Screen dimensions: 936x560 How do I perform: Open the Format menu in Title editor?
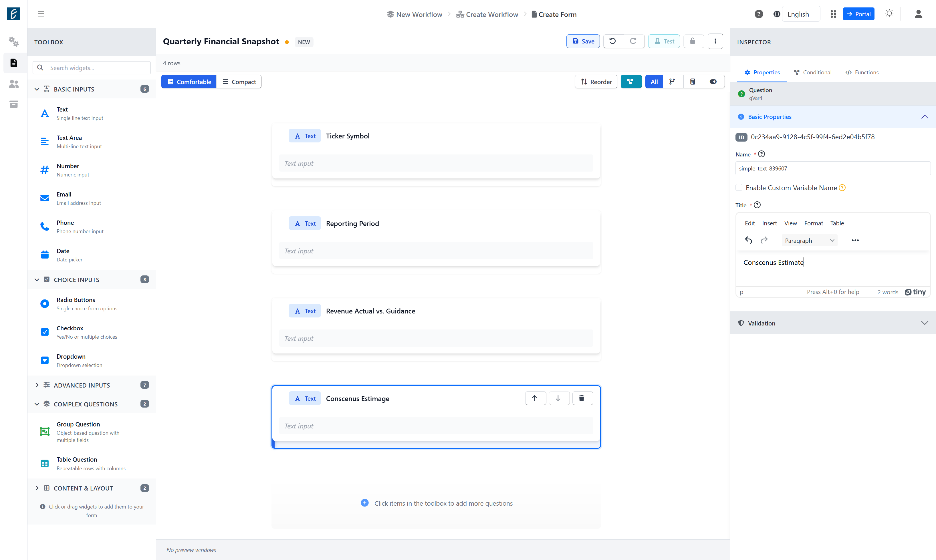click(813, 223)
